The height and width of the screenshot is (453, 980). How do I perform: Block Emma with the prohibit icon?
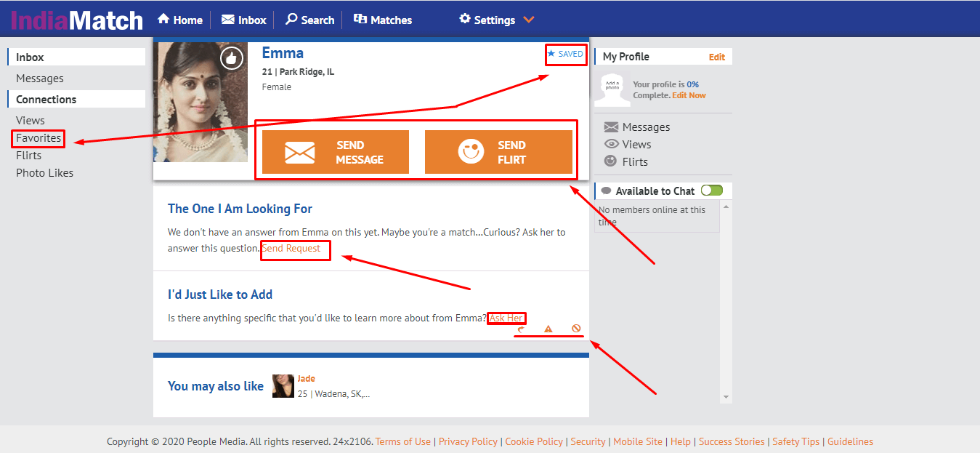(576, 329)
